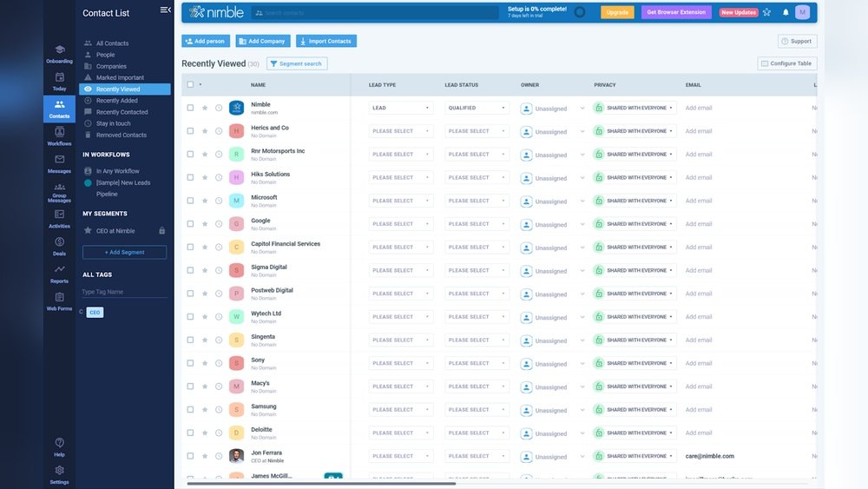Select Companies in the contact list menu

pyautogui.click(x=111, y=66)
